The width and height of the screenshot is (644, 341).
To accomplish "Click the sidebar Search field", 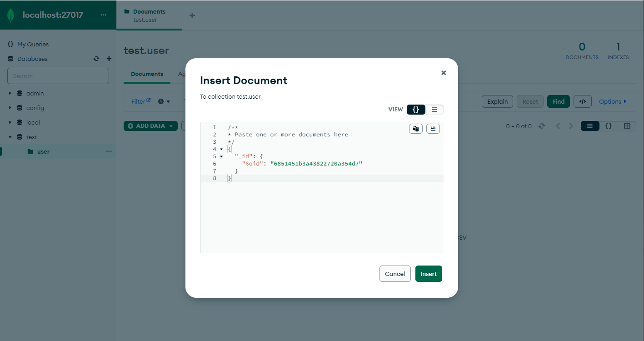I will coord(58,76).
